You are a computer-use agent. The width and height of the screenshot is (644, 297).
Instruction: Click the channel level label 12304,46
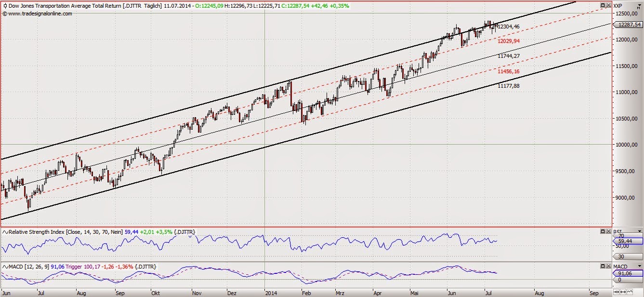click(509, 27)
